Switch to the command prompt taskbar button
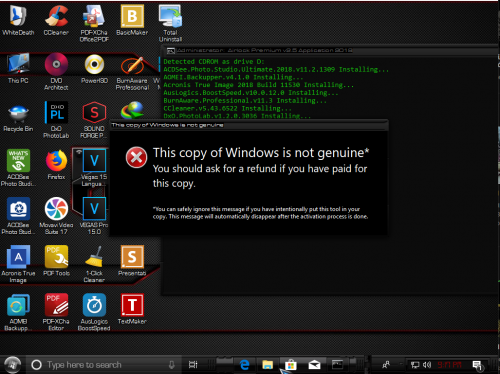500x374 pixels. 337,364
